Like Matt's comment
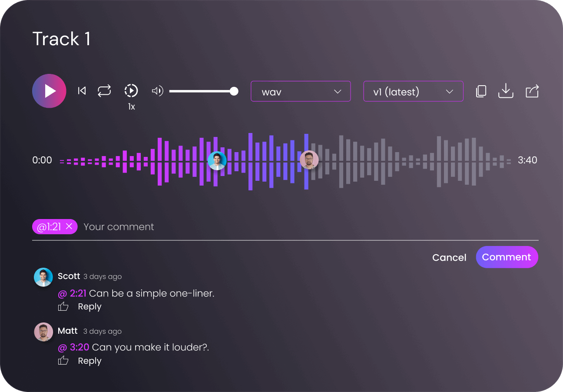The image size is (563, 392). pyautogui.click(x=63, y=361)
